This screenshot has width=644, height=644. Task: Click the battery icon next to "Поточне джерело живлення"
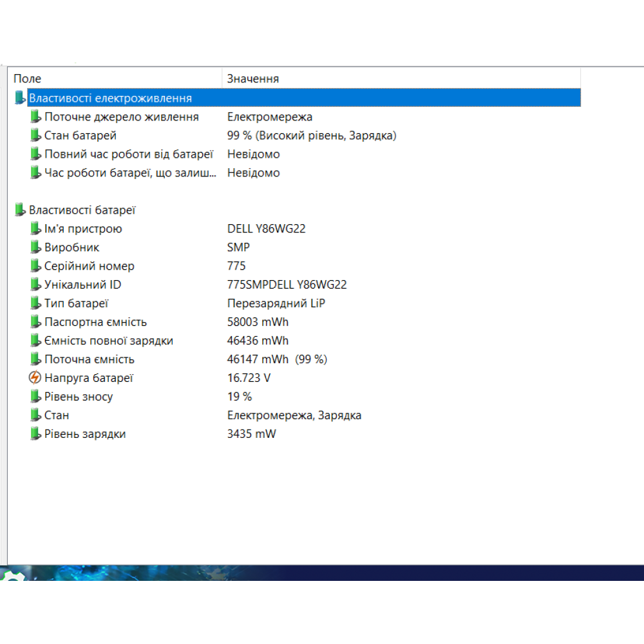(x=36, y=117)
